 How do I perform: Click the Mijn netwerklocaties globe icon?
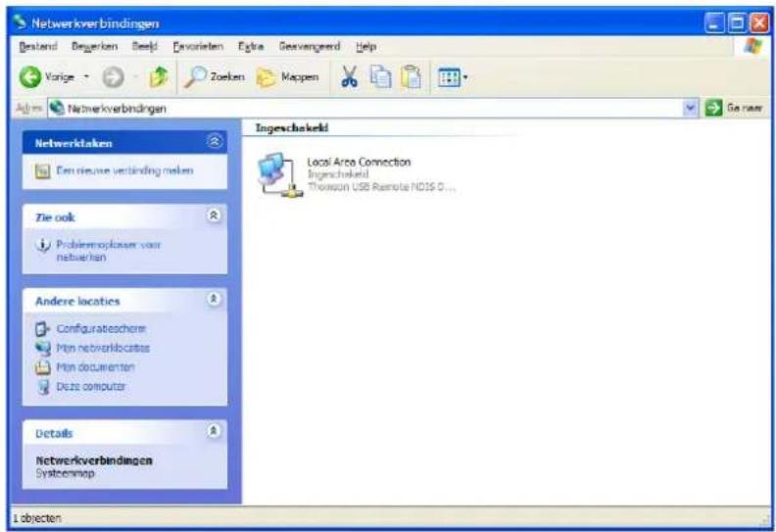coord(43,349)
